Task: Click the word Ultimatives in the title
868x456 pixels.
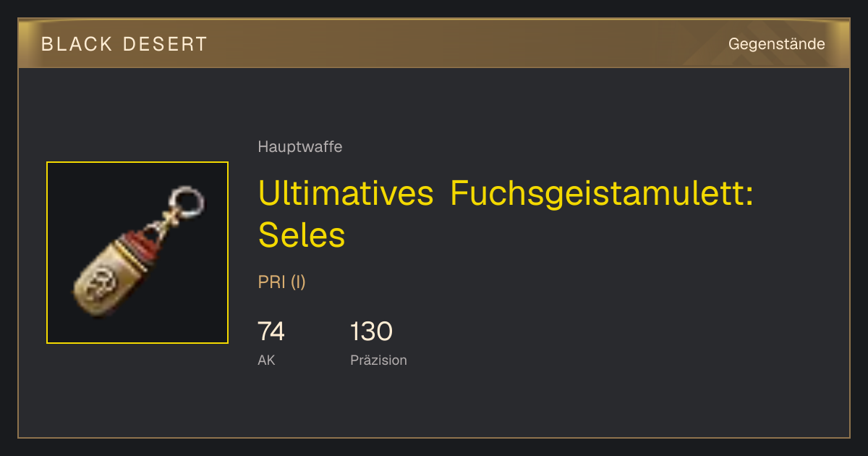Action: (x=346, y=194)
